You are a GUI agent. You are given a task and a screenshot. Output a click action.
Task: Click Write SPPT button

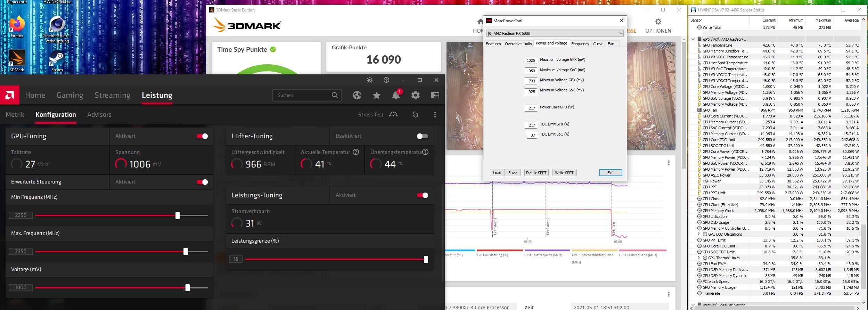pos(564,173)
